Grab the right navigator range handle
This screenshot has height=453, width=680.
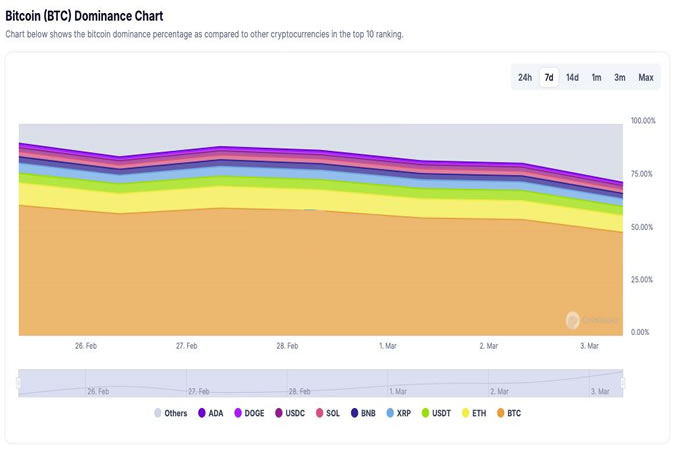623,383
